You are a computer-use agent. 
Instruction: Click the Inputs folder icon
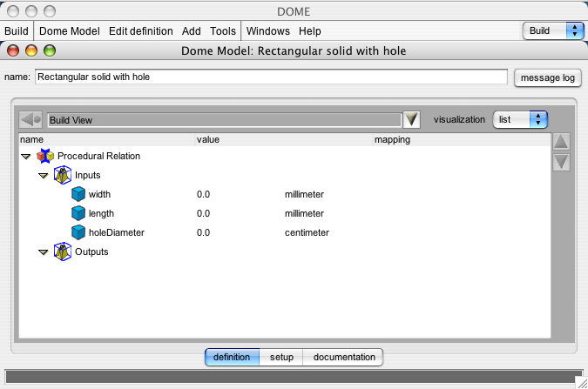[62, 175]
